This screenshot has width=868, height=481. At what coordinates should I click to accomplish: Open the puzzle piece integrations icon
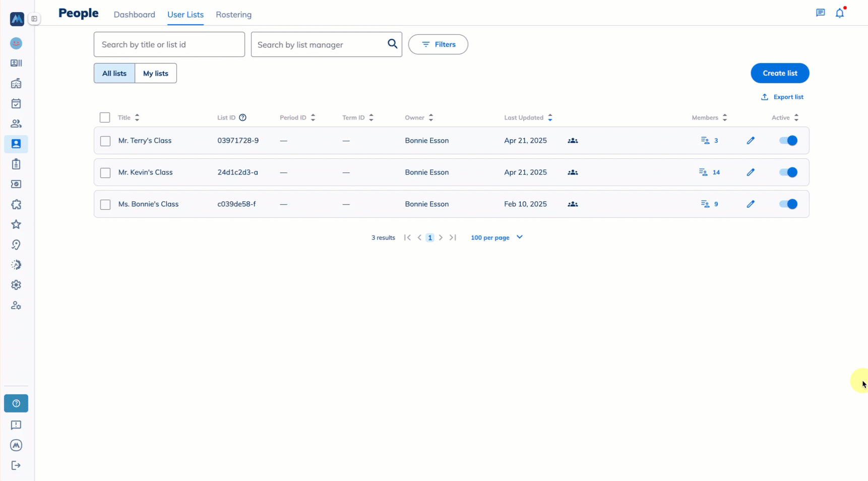(x=16, y=204)
